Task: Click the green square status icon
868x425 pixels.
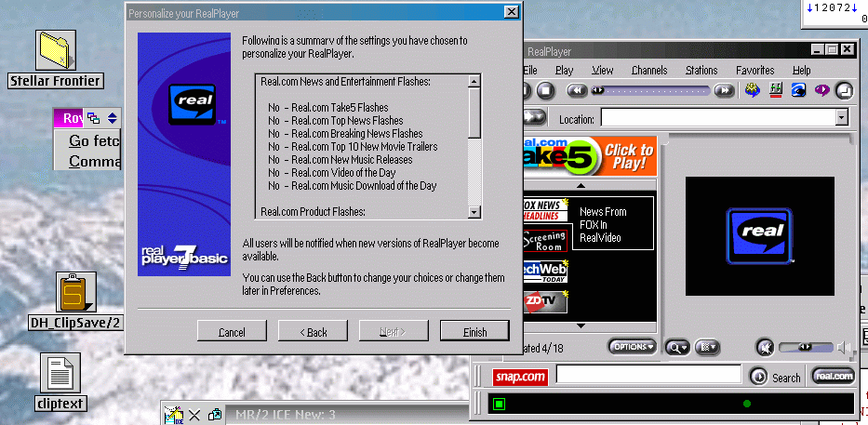Action: point(499,404)
